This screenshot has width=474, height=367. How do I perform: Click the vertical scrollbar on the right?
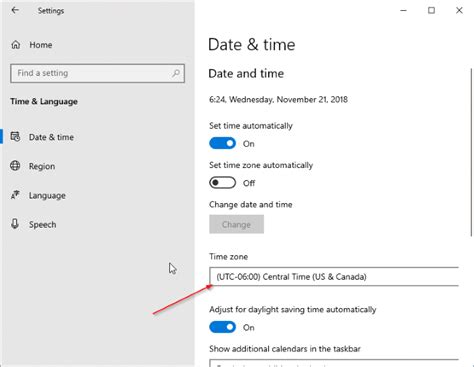pos(471,152)
